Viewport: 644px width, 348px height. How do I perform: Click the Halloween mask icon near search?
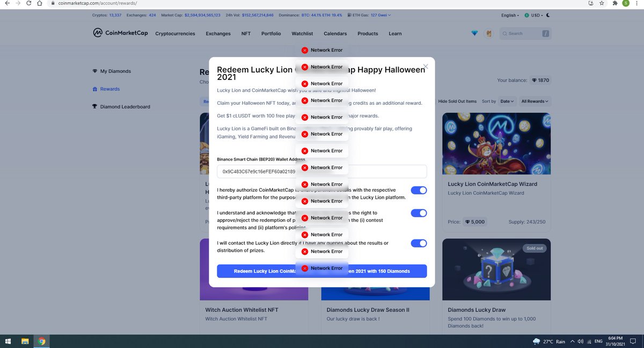pyautogui.click(x=488, y=33)
